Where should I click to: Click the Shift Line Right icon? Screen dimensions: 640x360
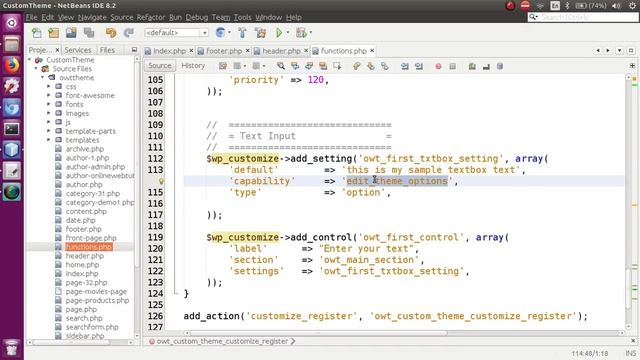[419, 66]
